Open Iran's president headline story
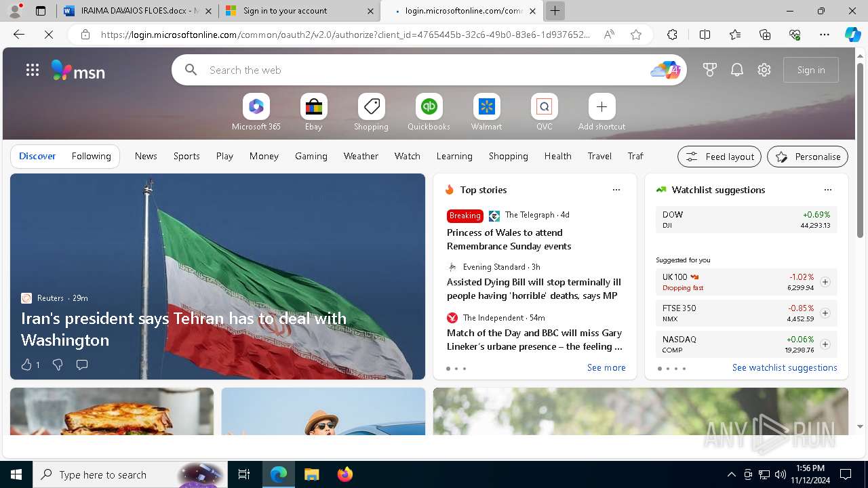 [184, 329]
